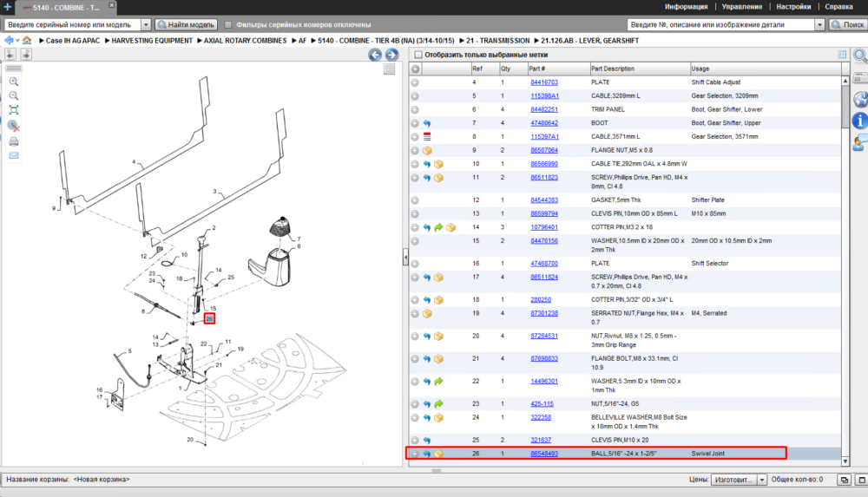The width and height of the screenshot is (868, 497).
Task: Clear selected callouts on the diagram
Action: point(14,126)
